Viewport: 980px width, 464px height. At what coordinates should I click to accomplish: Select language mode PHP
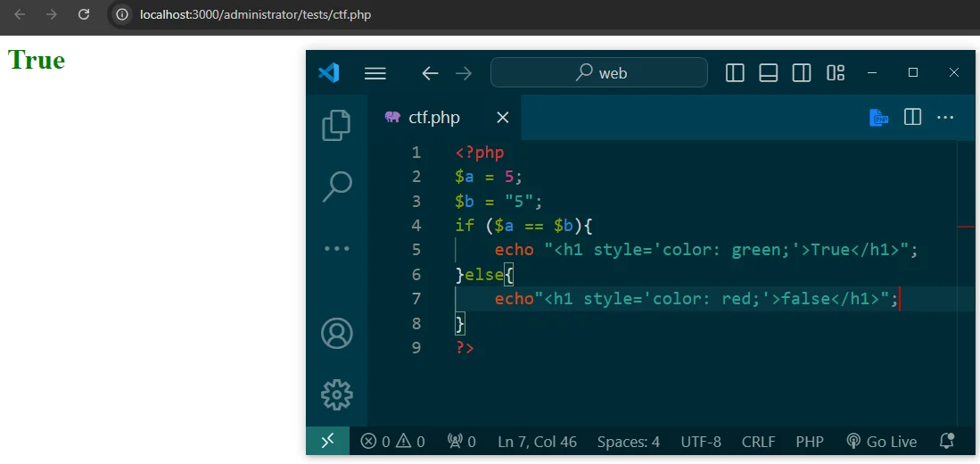coord(810,442)
